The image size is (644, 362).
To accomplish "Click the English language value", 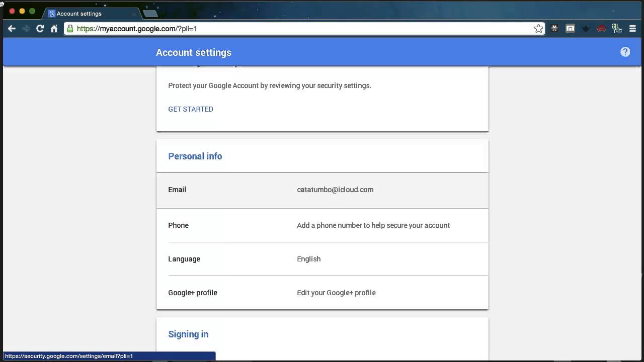I will click(x=308, y=259).
